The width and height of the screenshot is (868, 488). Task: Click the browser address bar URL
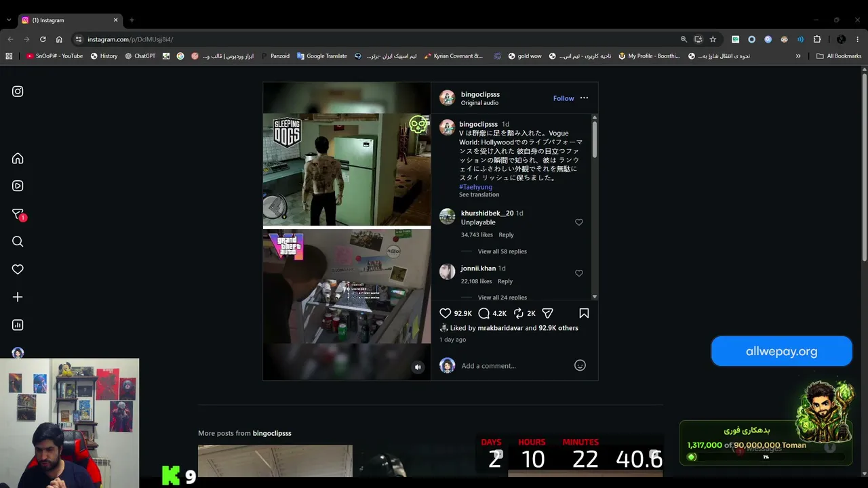(x=130, y=39)
